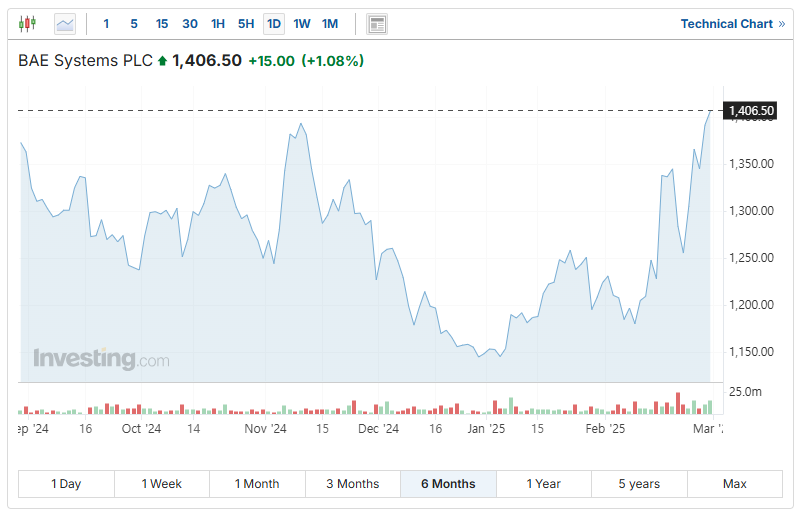View the 5 years range
The height and width of the screenshot is (514, 799).
[x=640, y=484]
